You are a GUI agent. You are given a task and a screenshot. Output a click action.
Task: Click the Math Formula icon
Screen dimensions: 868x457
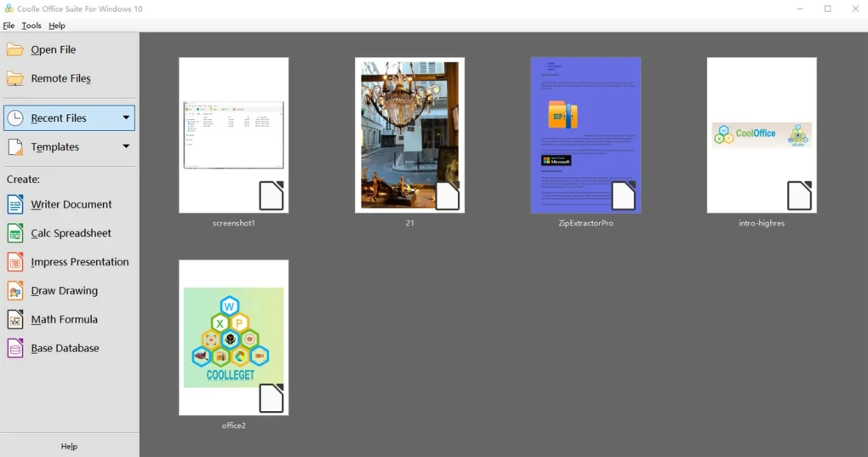tap(15, 319)
